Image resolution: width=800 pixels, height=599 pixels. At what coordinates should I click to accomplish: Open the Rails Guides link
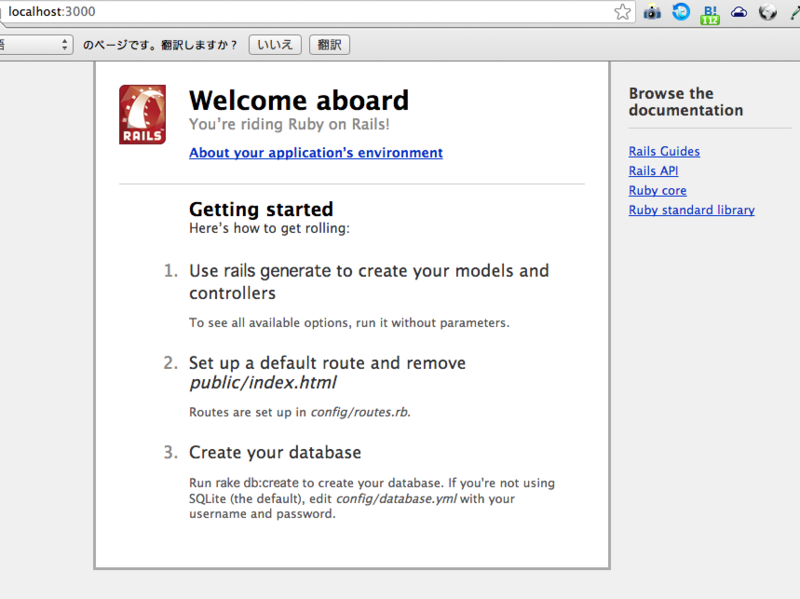[664, 152]
